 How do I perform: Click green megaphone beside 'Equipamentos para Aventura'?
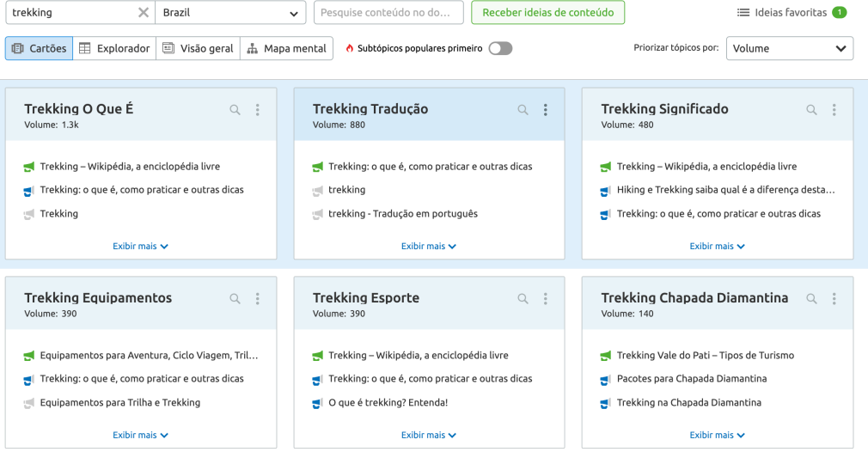point(28,356)
